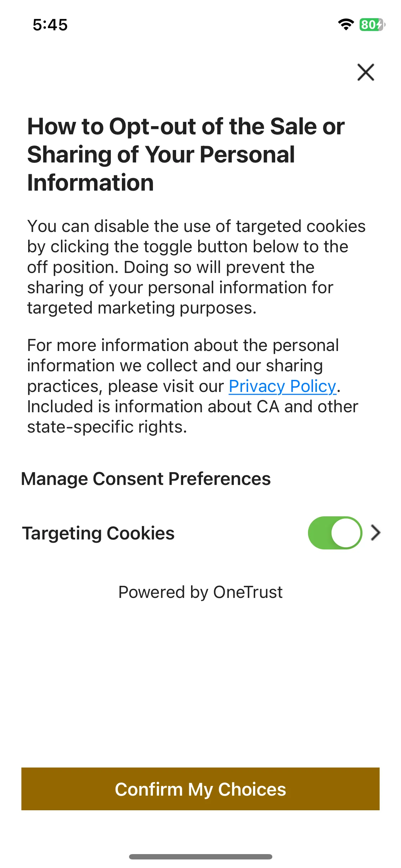The image size is (401, 868).
Task: Select the Targeting Cookies label
Action: click(98, 533)
